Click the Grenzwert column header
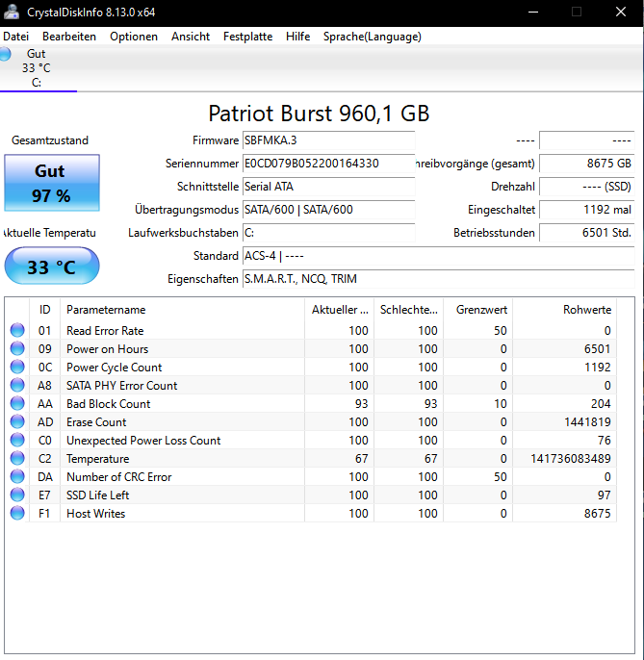The height and width of the screenshot is (660, 644). coord(478,310)
